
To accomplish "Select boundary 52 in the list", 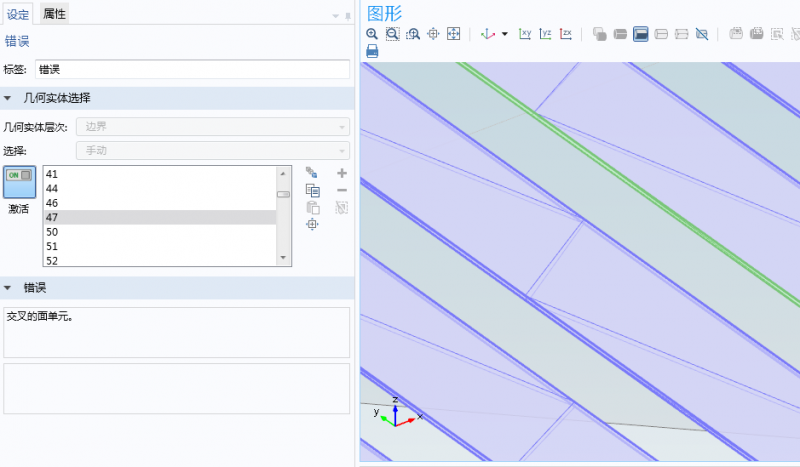I will (160, 260).
